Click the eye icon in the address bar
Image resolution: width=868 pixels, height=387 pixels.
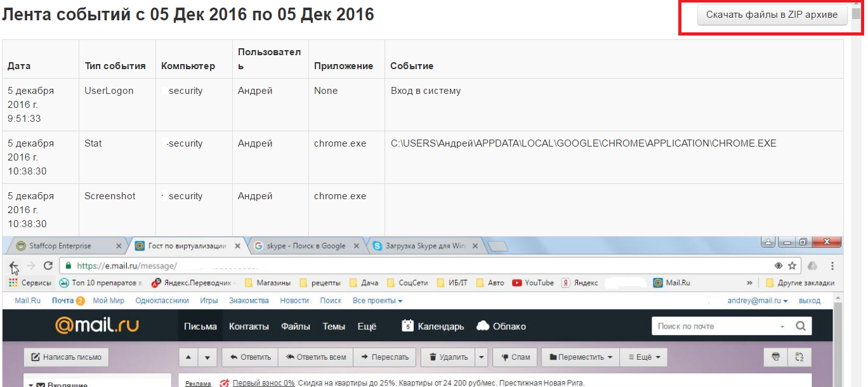tap(779, 266)
